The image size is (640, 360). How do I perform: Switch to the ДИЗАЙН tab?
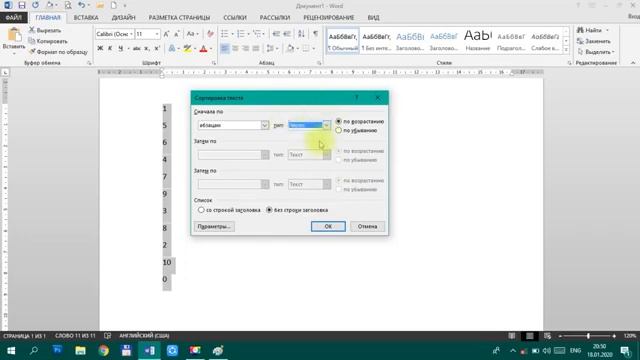click(123, 18)
